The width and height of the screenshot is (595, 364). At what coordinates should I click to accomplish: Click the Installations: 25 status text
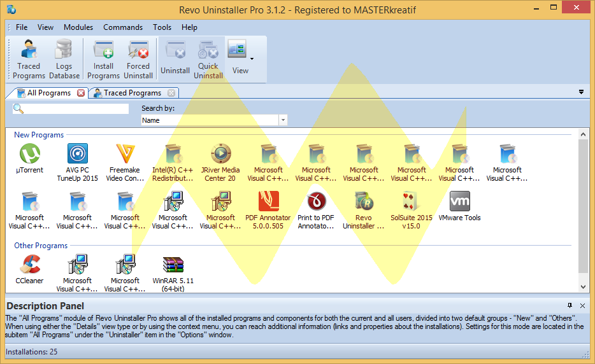pos(31,352)
